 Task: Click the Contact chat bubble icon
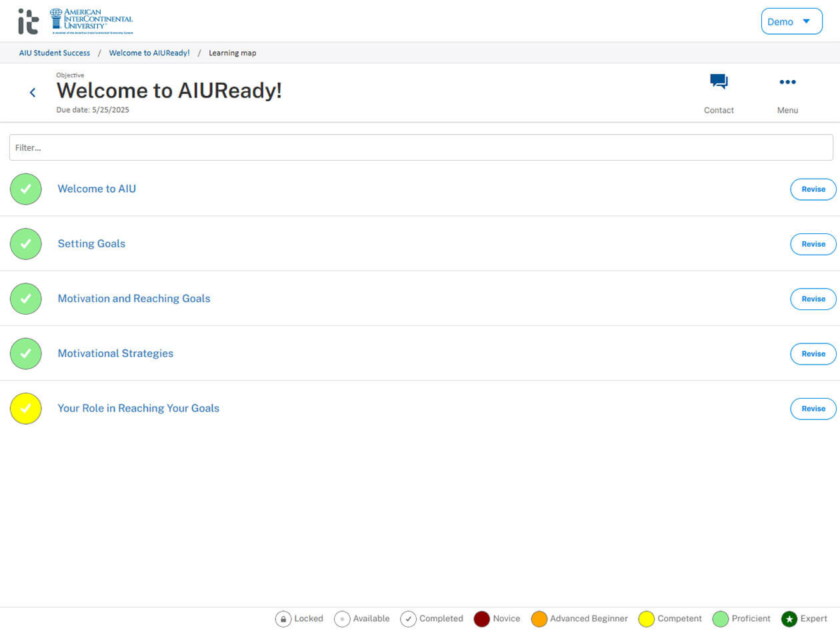click(719, 82)
